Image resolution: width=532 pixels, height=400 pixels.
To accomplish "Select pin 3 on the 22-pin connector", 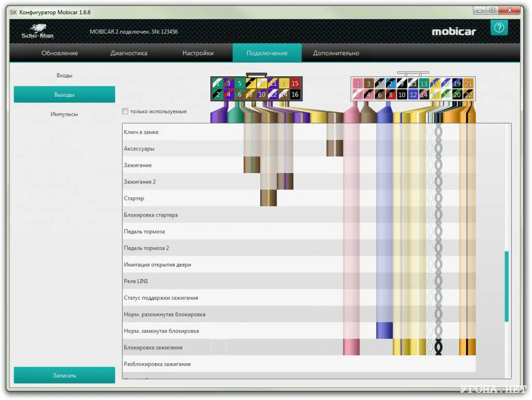I will pyautogui.click(x=369, y=84).
